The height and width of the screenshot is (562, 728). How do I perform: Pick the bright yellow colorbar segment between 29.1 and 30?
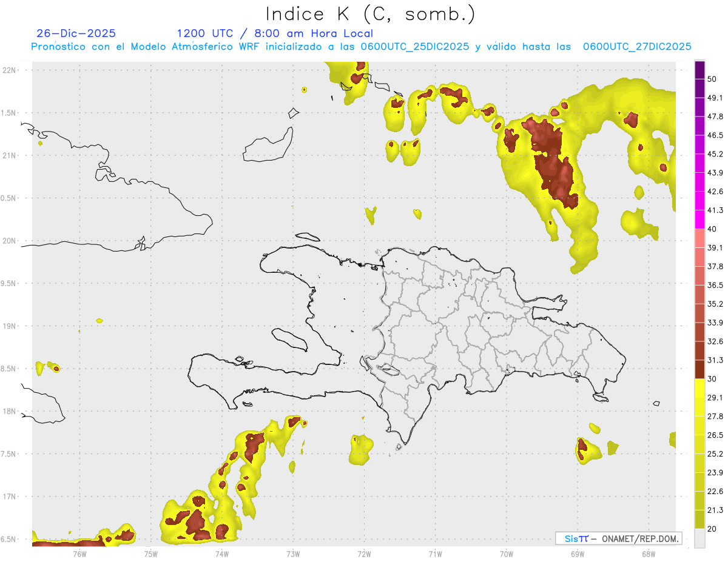699,388
